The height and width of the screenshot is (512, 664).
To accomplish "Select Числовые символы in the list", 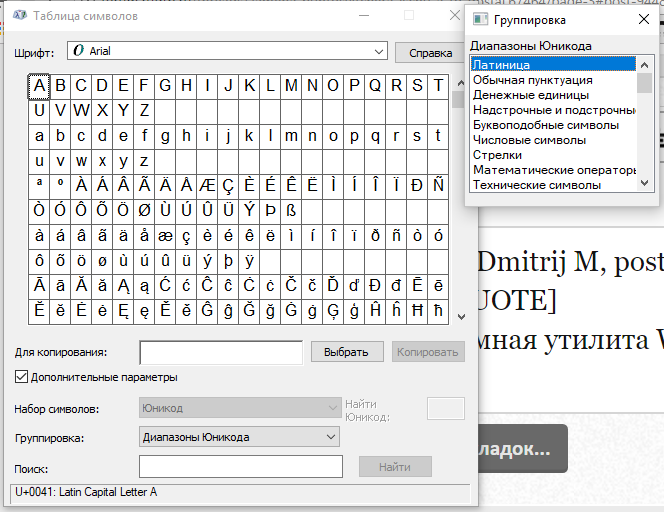I will tap(553, 140).
